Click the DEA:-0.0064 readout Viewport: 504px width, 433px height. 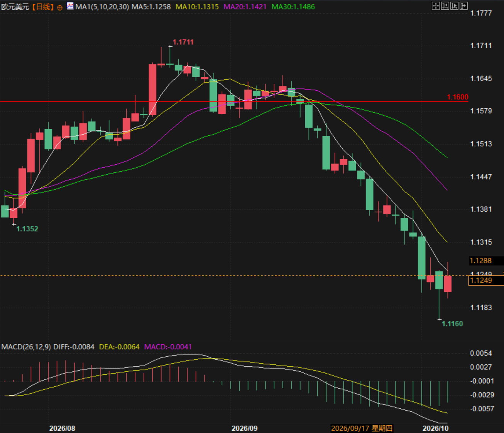point(119,347)
